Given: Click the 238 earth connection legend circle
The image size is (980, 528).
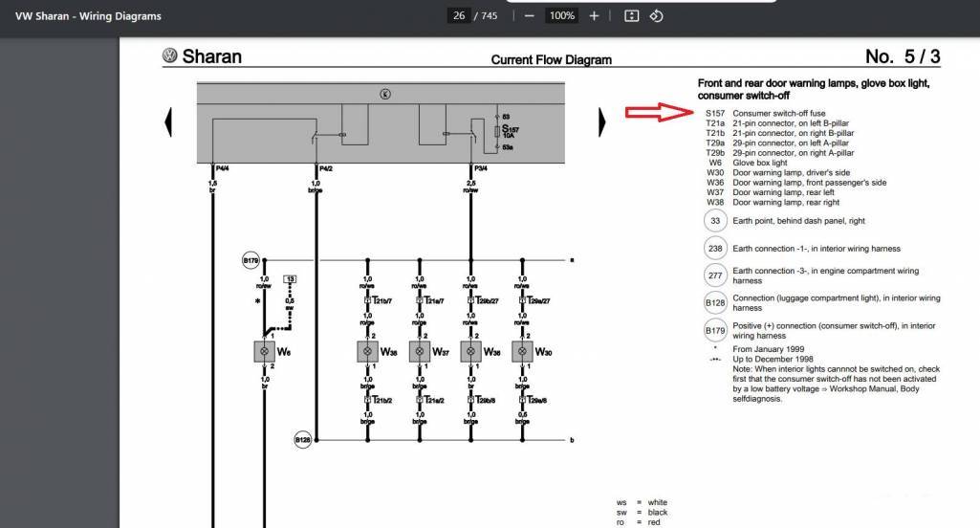Looking at the screenshot, I should point(715,249).
